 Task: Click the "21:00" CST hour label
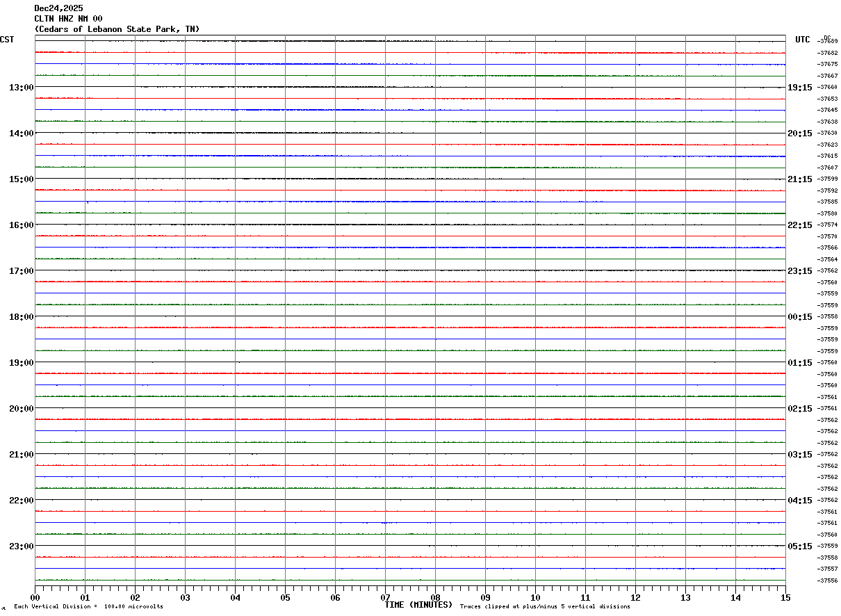[21, 455]
